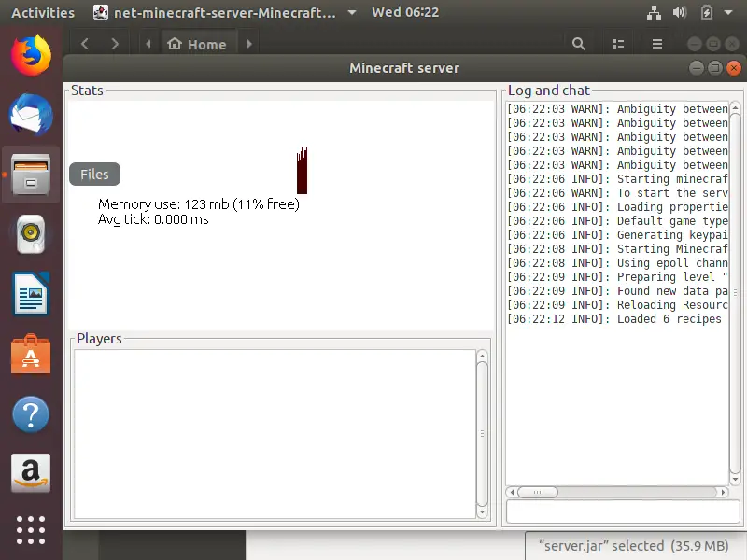This screenshot has height=560, width=747.
Task: Click the 'Starting minecraf' log line
Action: (x=617, y=179)
